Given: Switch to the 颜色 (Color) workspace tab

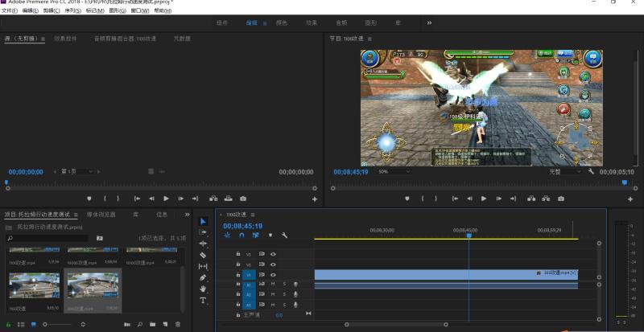Looking at the screenshot, I should pyautogui.click(x=281, y=23).
